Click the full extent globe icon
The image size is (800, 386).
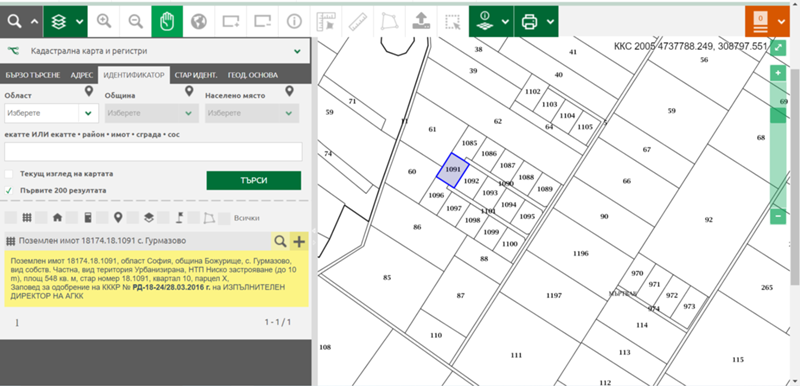pyautogui.click(x=198, y=21)
